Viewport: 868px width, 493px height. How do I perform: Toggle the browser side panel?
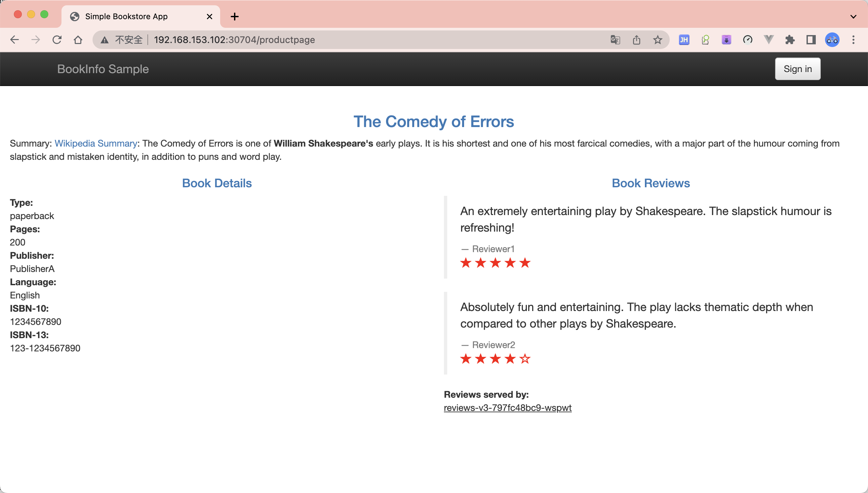tap(811, 40)
